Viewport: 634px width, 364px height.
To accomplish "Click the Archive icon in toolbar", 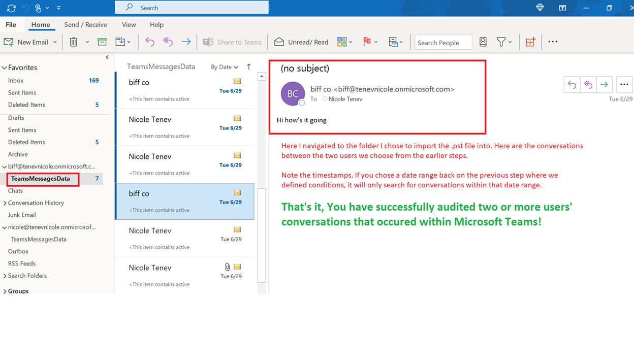I will (102, 42).
